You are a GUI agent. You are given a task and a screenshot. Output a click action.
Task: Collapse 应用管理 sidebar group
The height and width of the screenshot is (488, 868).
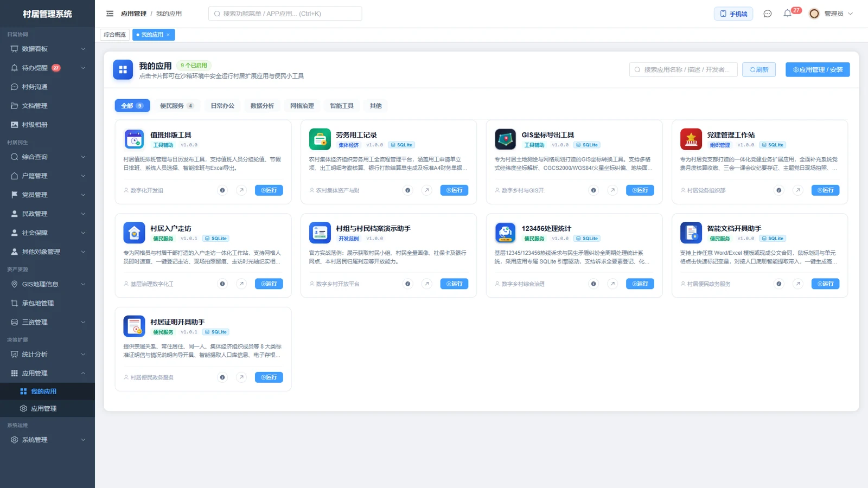click(47, 373)
